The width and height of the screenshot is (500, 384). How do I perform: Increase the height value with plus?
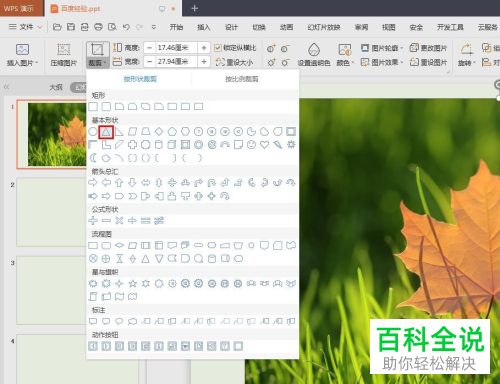click(x=204, y=48)
